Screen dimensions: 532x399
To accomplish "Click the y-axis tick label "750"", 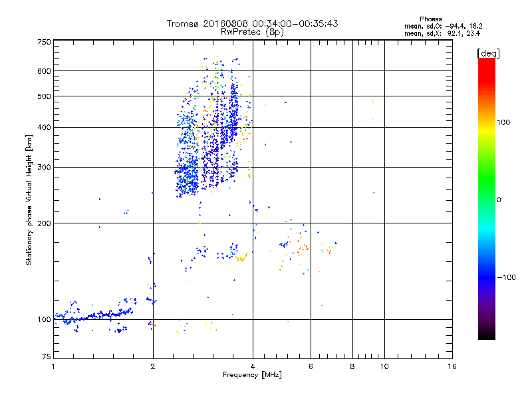I will [x=45, y=42].
